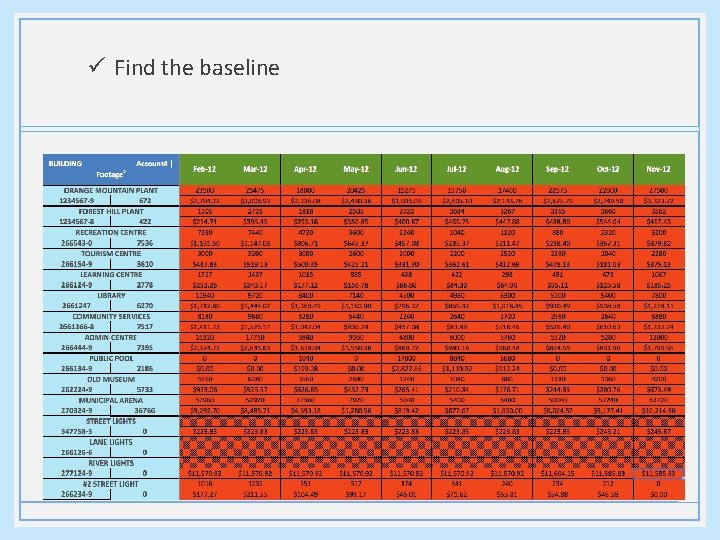The height and width of the screenshot is (540, 720).
Task: Select the LIBRARY row label
Action: (x=111, y=295)
